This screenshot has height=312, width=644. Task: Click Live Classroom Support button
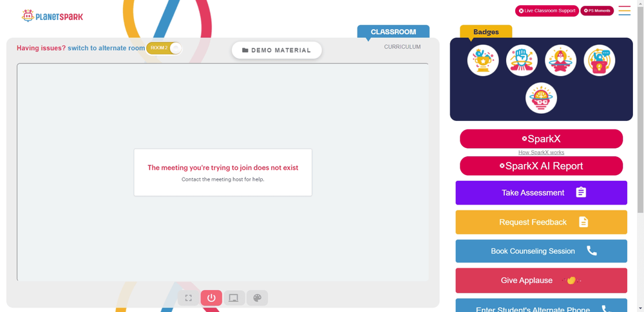547,11
